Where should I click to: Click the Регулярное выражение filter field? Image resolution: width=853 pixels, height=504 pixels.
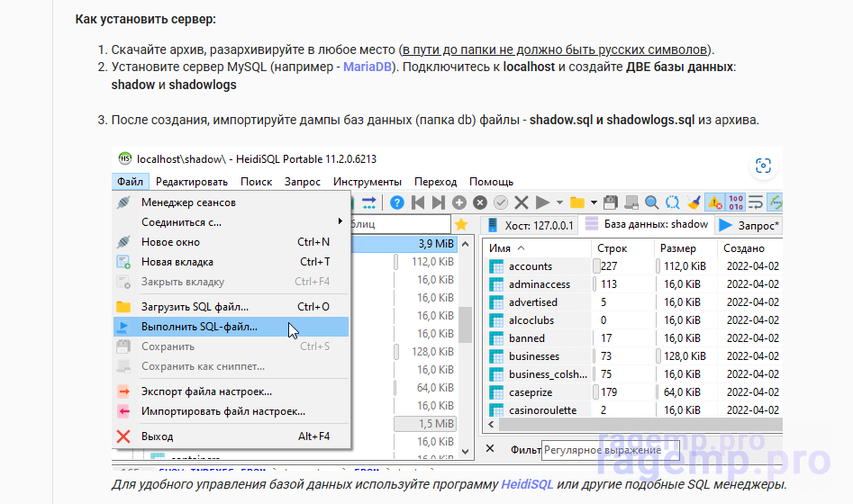[x=611, y=450]
